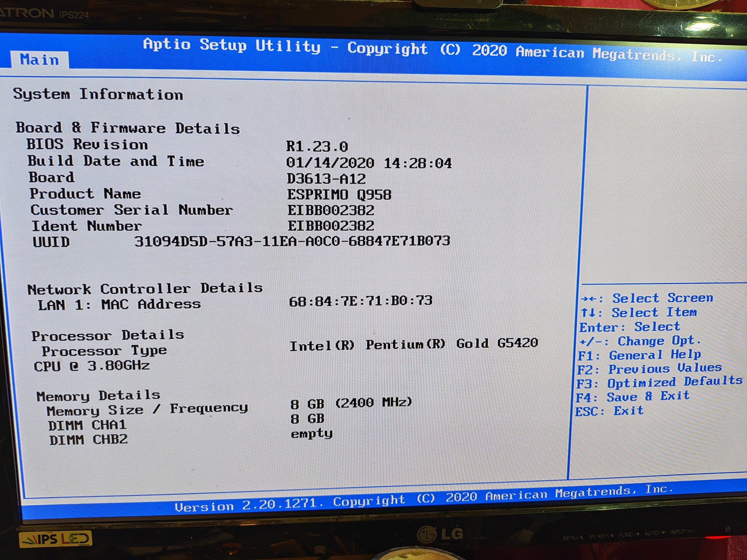Image resolution: width=747 pixels, height=560 pixels.
Task: Select the BIOS Revision label
Action: point(87,144)
